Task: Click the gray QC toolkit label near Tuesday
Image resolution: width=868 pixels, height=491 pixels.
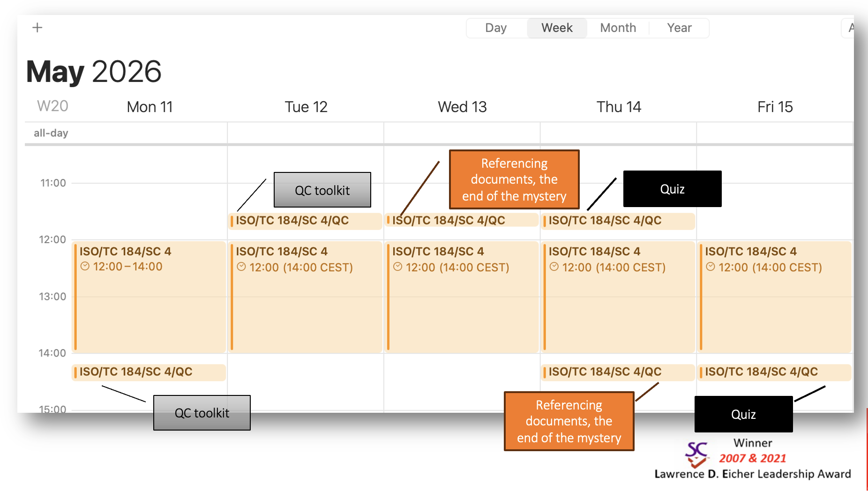Action: 322,190
